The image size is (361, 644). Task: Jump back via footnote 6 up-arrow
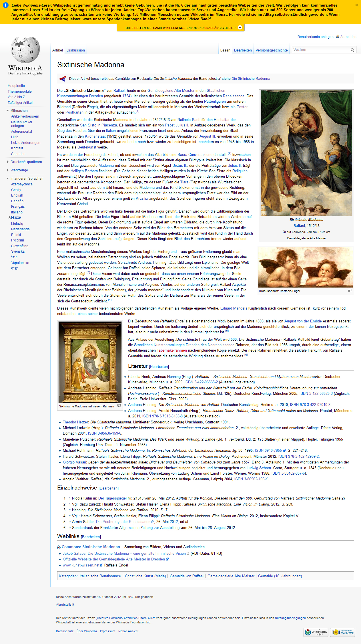click(x=70, y=528)
